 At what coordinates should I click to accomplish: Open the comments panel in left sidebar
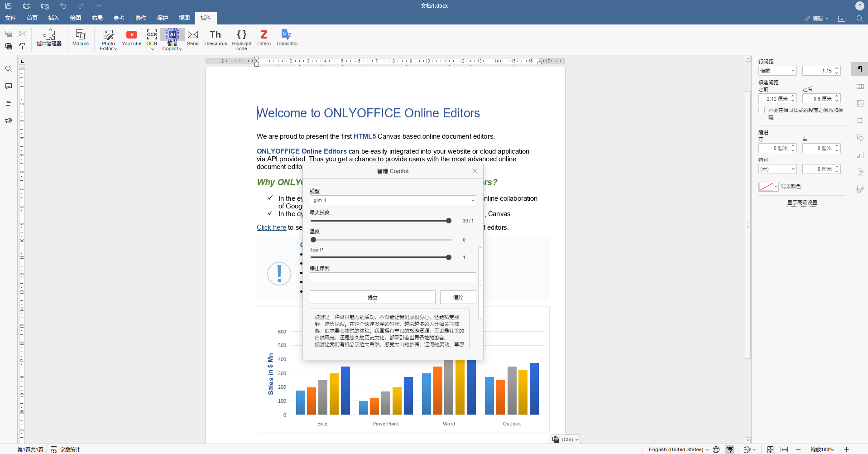coord(9,86)
